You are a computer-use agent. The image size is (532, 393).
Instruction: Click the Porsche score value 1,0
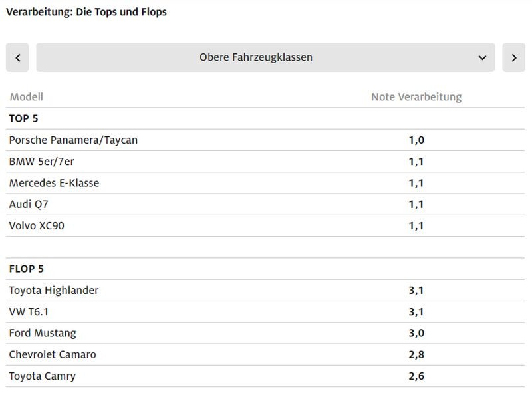(x=416, y=140)
